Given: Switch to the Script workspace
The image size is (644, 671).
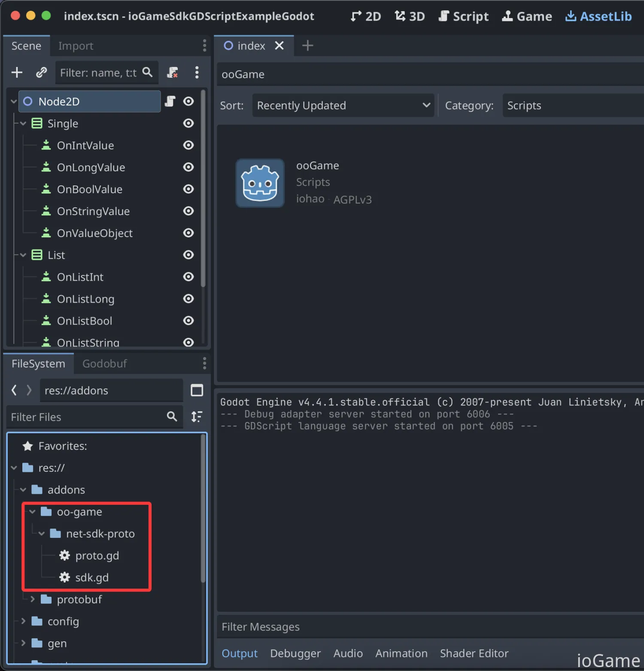Looking at the screenshot, I should coord(463,16).
